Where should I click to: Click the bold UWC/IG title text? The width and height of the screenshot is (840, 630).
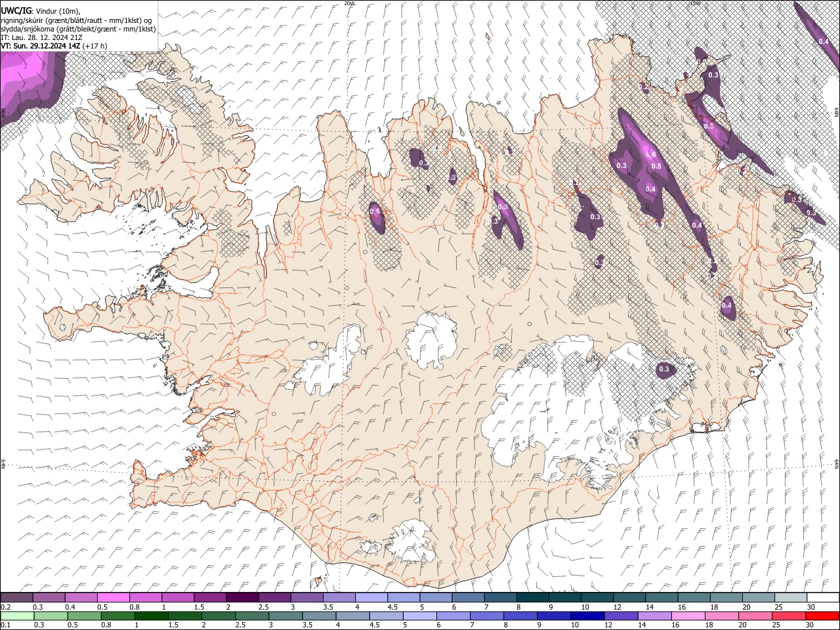[16, 11]
